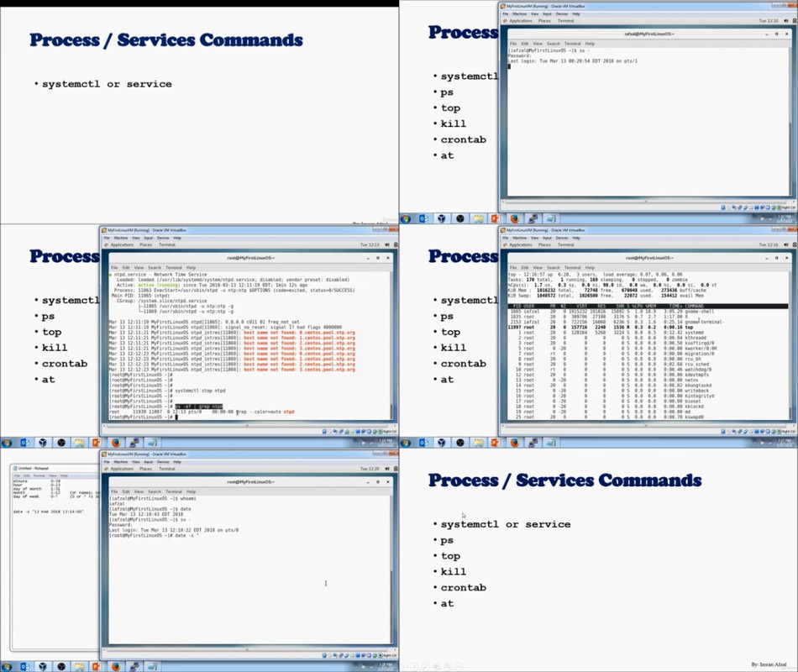Screen dimensions: 798x672
Task: Open Devices menu in the VirtualBox window with the Tue 12:13 clock
Action: pyautogui.click(x=163, y=238)
